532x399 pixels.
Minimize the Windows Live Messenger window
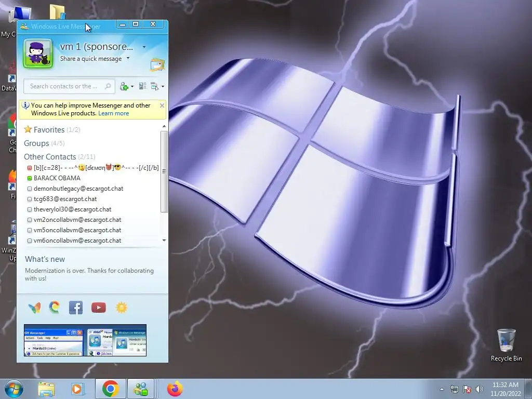[123, 24]
